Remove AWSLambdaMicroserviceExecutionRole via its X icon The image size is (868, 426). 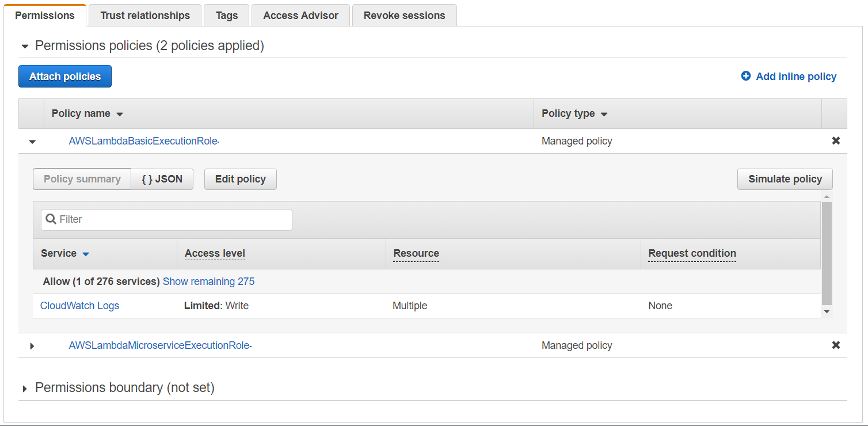836,345
